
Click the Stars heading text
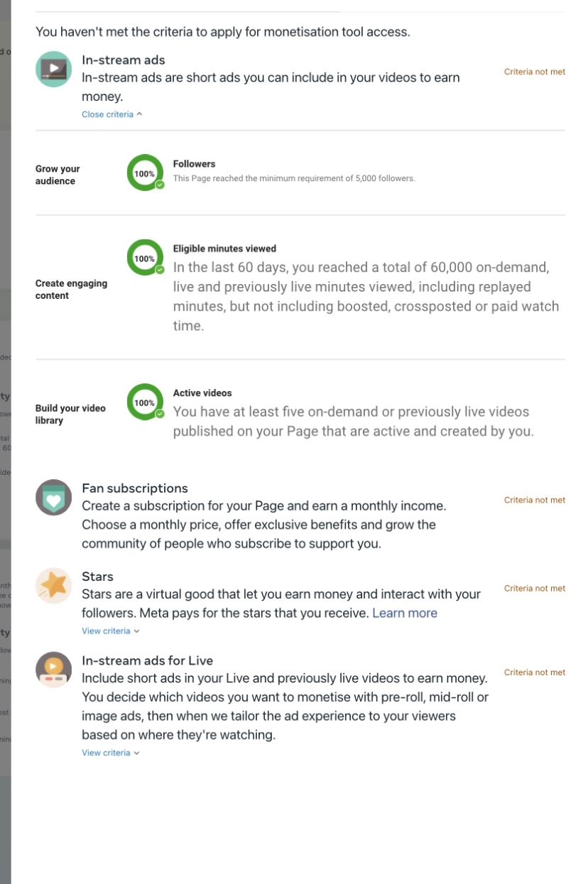[x=97, y=577]
